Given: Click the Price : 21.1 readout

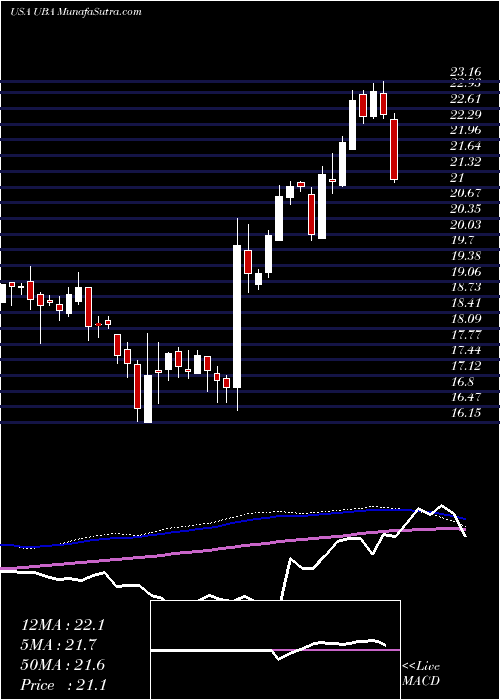Looking at the screenshot, I should click(63, 685).
